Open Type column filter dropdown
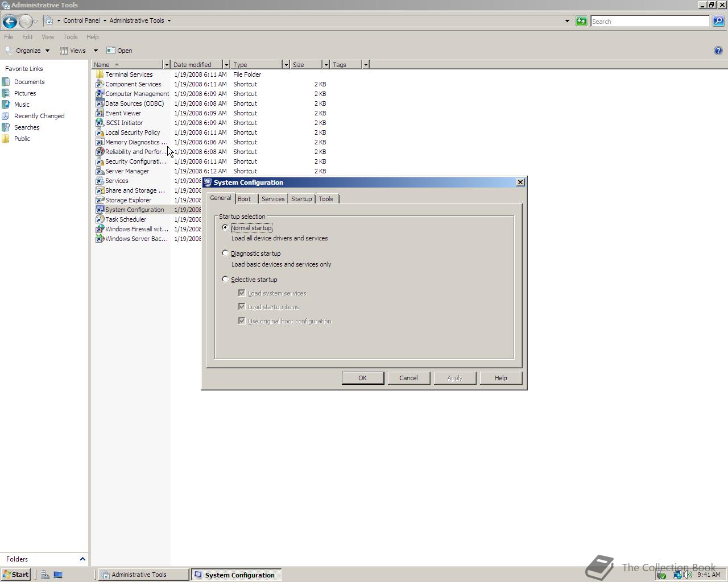 [286, 65]
